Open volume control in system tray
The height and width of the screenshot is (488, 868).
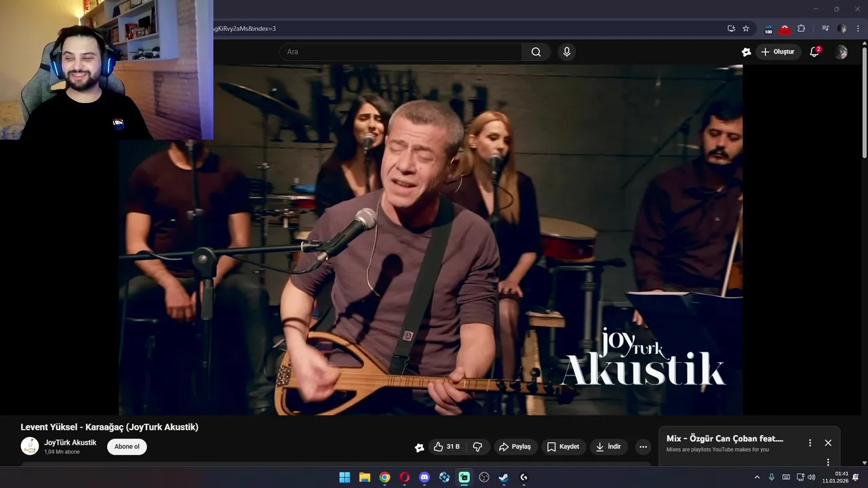click(x=812, y=477)
